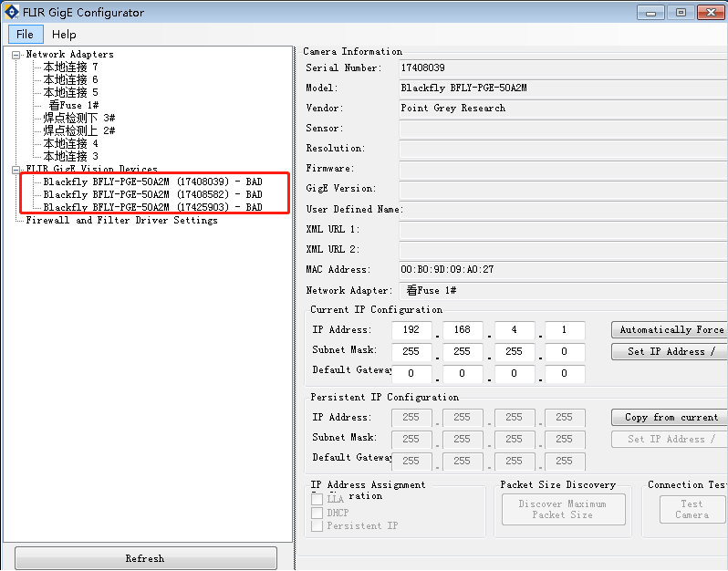
Task: Click the Automatically Force IP button
Action: point(670,329)
